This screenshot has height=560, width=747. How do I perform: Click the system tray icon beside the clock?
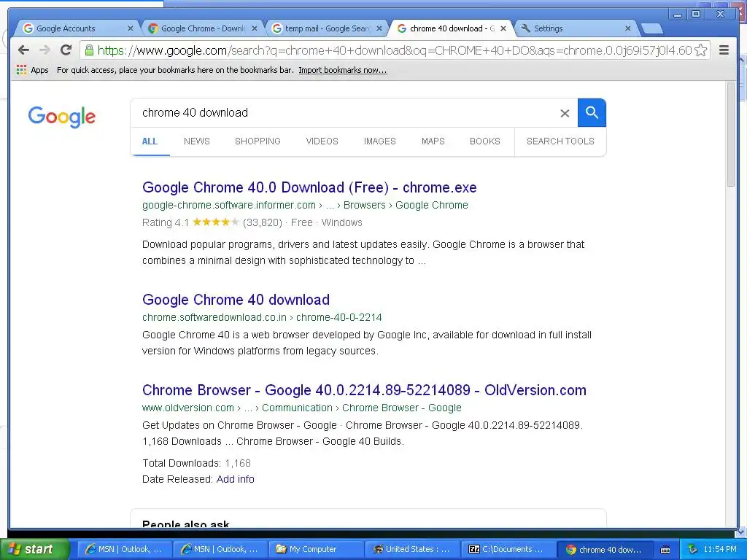693,549
